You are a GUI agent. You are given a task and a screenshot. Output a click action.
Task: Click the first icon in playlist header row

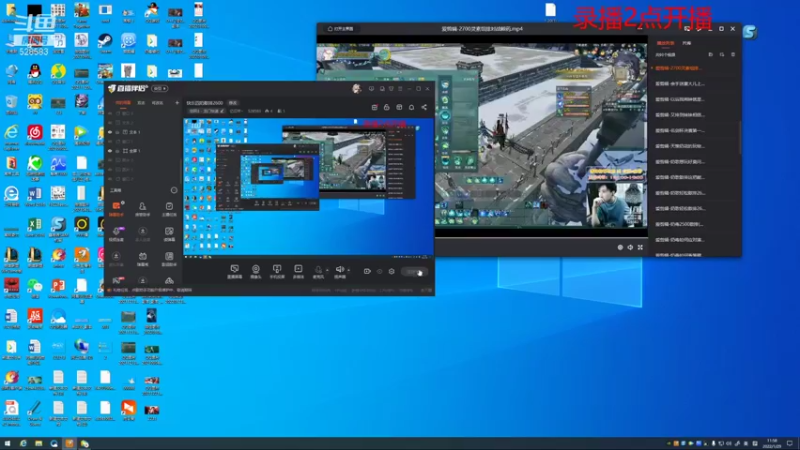point(710,55)
